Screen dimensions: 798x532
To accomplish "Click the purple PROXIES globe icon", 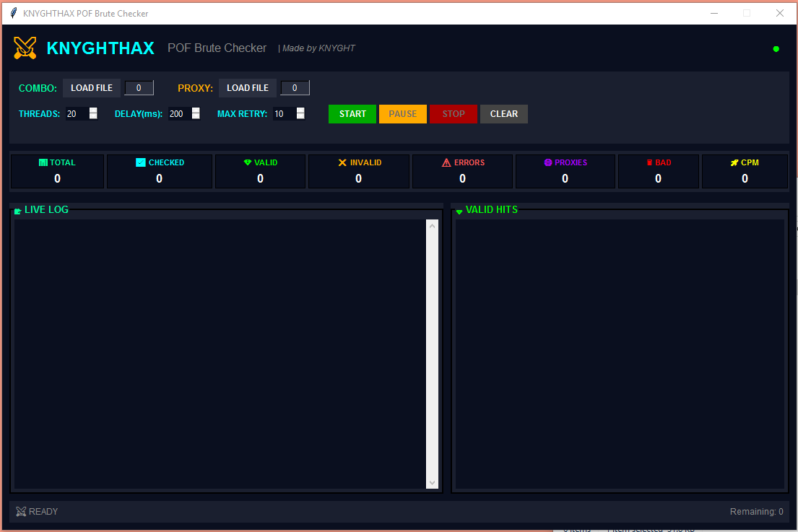I will [x=548, y=163].
